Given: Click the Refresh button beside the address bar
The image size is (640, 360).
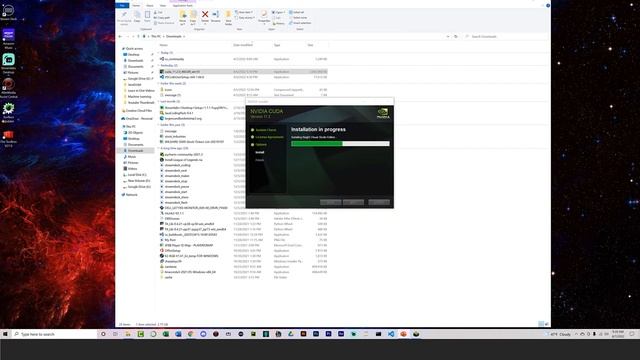Looking at the screenshot, I should click(456, 36).
